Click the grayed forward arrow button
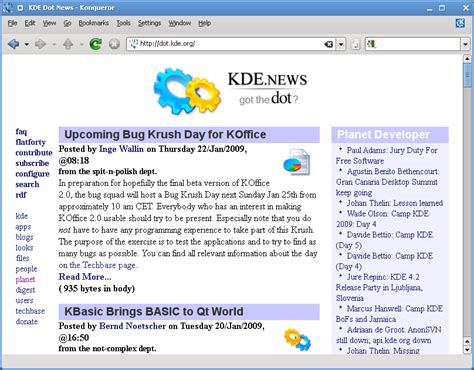 tap(40, 44)
